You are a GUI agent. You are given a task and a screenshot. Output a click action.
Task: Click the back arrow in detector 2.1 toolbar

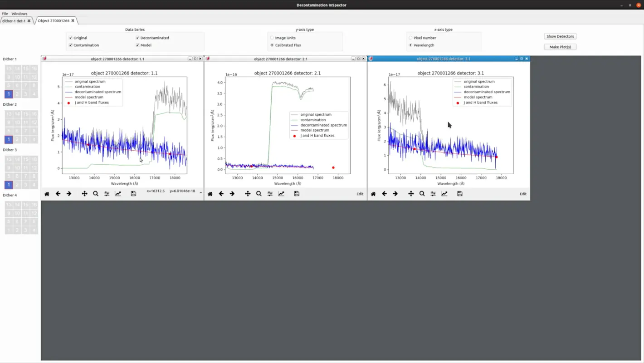(x=221, y=194)
